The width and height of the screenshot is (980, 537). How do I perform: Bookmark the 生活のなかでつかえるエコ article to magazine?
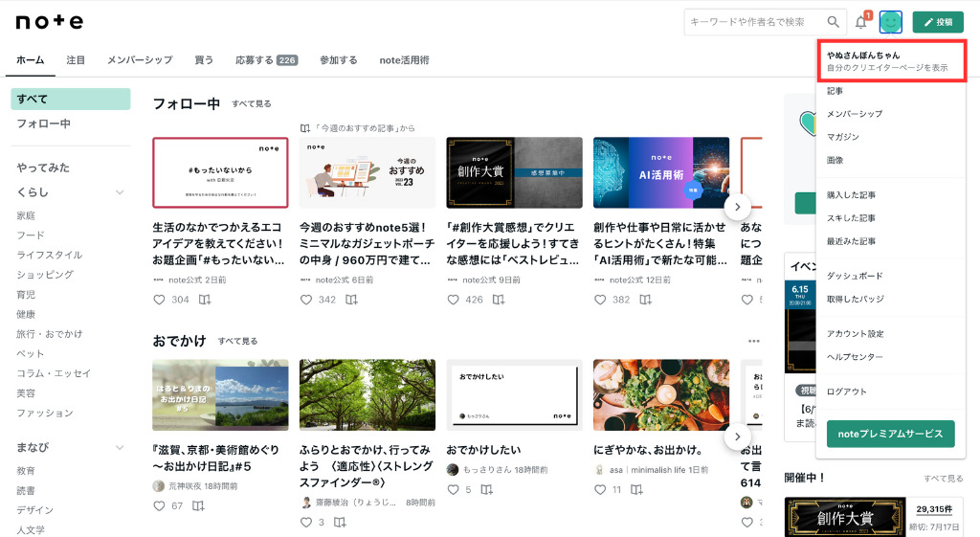205,300
